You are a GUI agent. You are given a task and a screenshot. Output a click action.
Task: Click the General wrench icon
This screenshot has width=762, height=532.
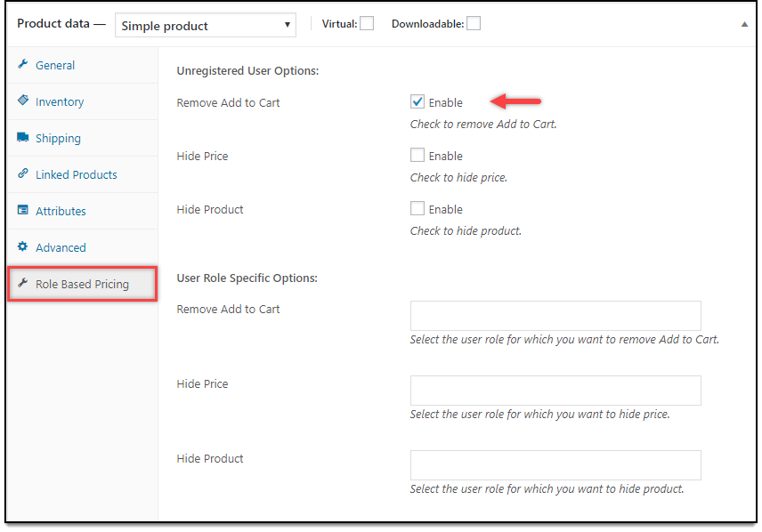23,65
